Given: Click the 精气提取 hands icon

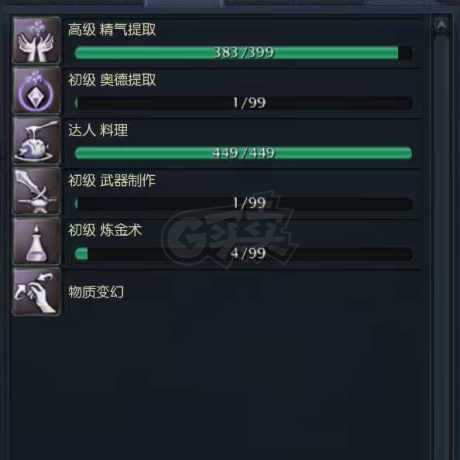Looking at the screenshot, I should pyautogui.click(x=36, y=41).
